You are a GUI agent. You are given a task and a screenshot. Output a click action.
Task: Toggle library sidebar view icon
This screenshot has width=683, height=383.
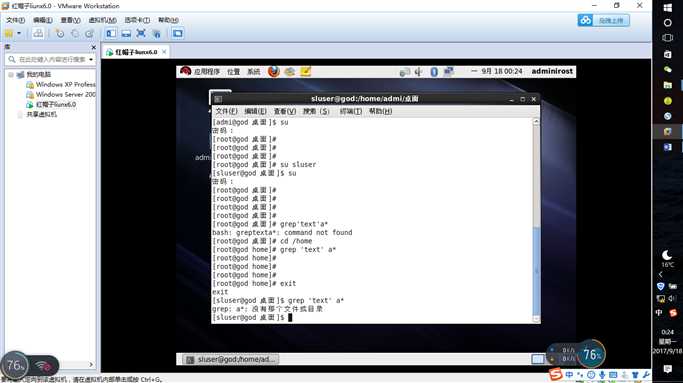click(111, 34)
